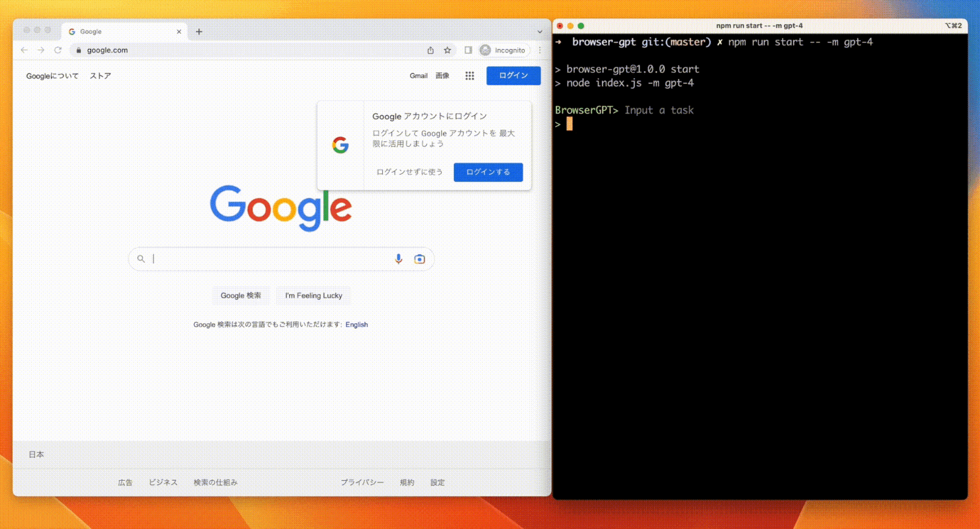The height and width of the screenshot is (529, 980).
Task: Open the ストア link
Action: [x=100, y=76]
